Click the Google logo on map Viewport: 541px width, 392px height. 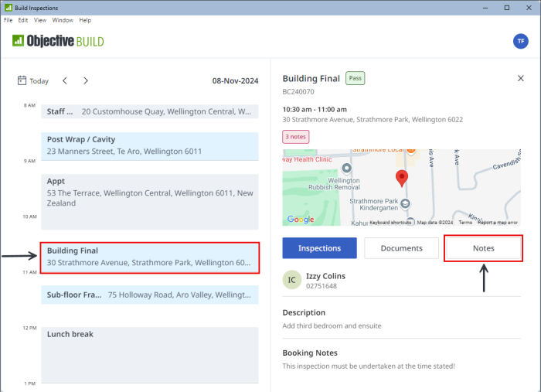(301, 220)
